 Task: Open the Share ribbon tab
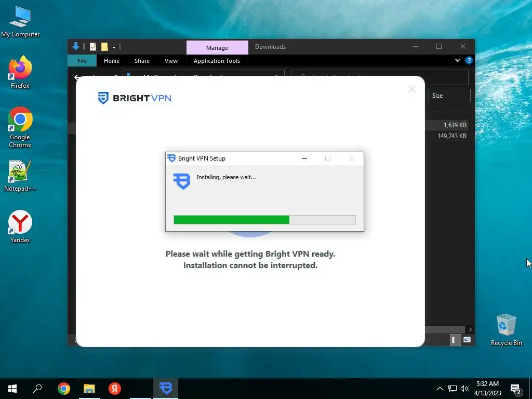(142, 61)
